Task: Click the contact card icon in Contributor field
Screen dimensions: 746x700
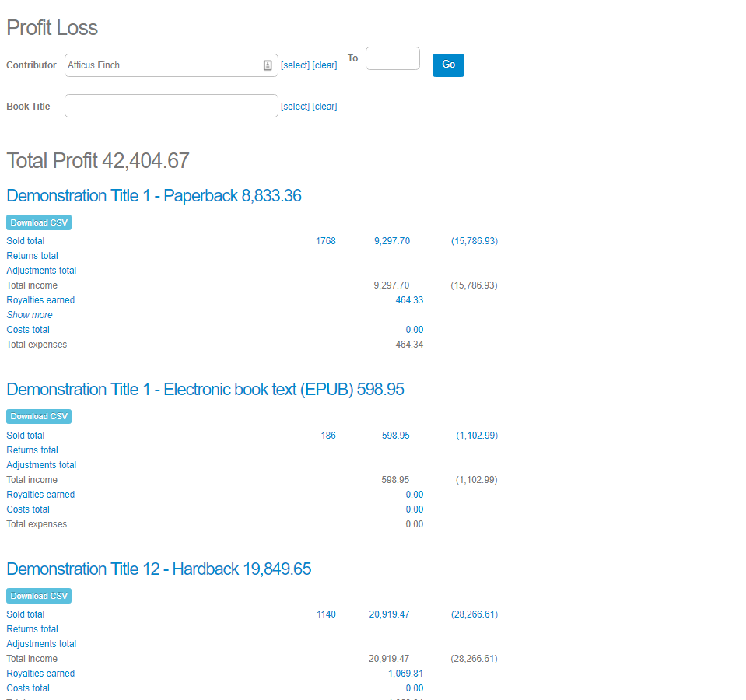Action: click(x=268, y=65)
